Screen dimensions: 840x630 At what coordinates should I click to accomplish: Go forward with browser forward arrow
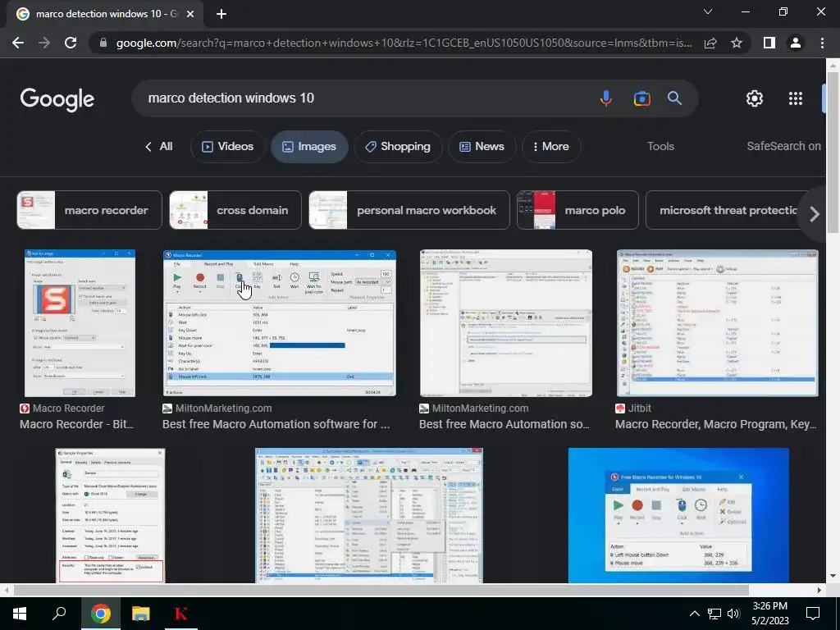point(44,43)
